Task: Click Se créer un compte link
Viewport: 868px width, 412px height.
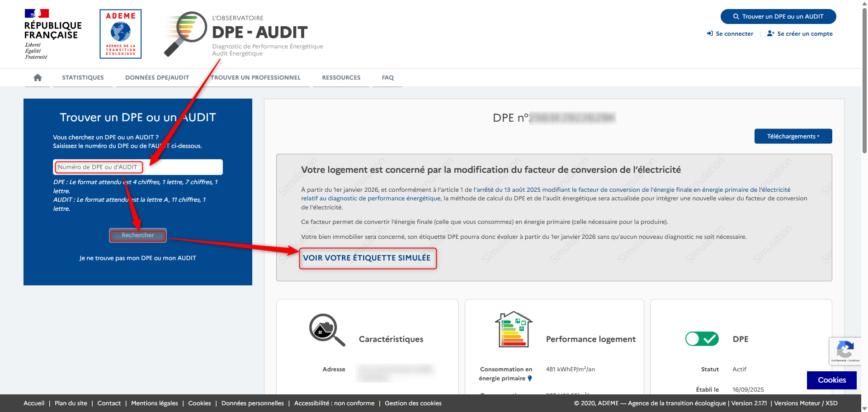Action: tap(800, 33)
